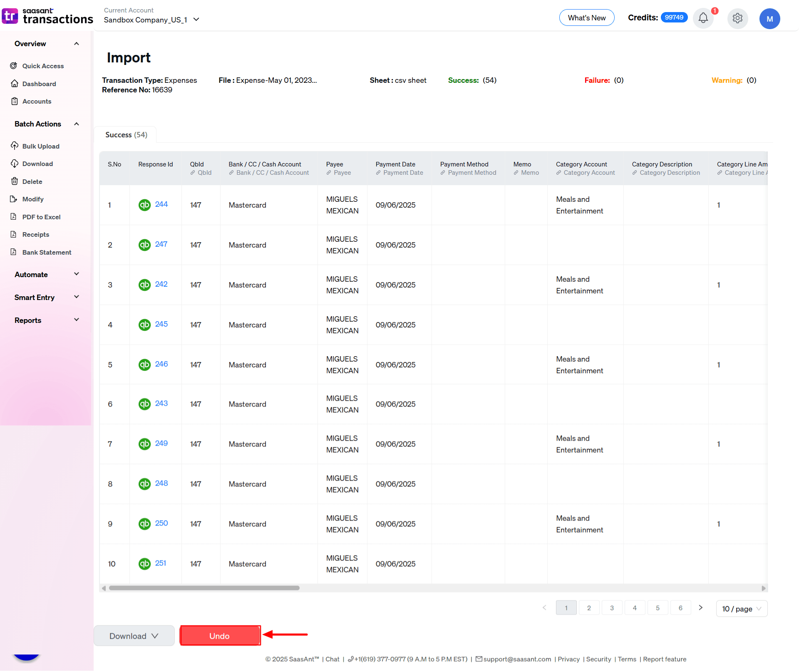Select the Success (54) tab

click(126, 135)
